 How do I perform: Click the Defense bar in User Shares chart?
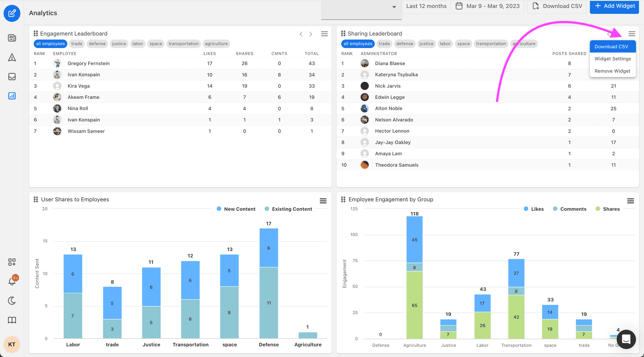(269, 283)
